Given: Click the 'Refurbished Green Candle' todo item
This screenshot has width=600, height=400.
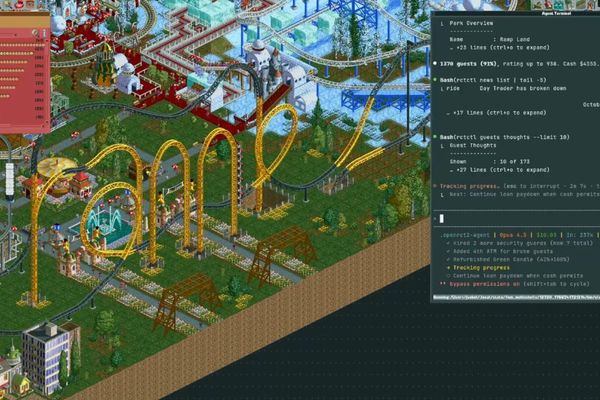Looking at the screenshot, I should pyautogui.click(x=507, y=260).
